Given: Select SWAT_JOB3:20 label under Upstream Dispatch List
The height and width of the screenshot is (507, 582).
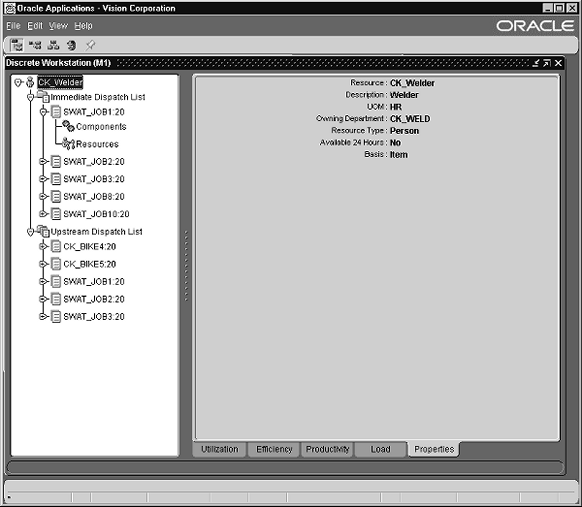Looking at the screenshot, I should (x=94, y=317).
